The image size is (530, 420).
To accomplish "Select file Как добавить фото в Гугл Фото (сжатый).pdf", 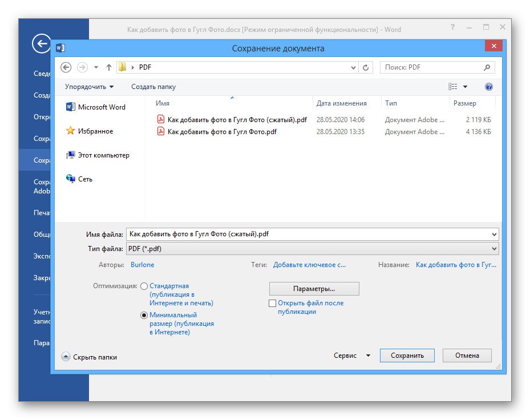I will coord(237,120).
